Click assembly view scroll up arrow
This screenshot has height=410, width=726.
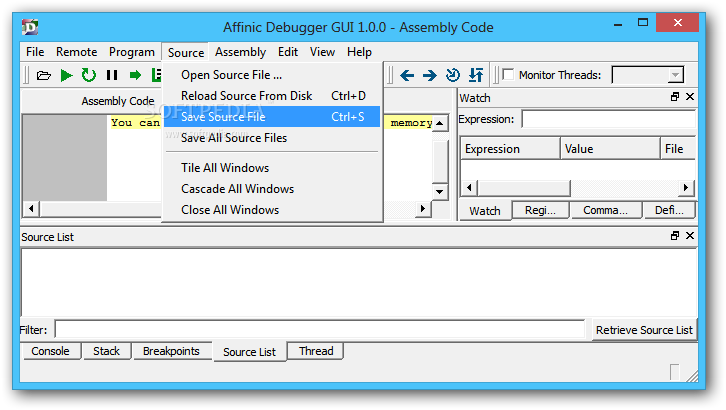coord(440,123)
